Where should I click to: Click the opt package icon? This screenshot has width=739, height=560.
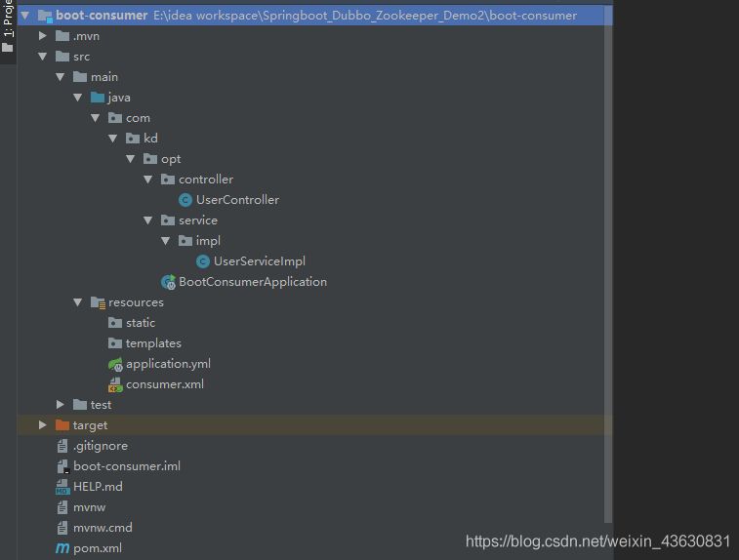tap(150, 159)
